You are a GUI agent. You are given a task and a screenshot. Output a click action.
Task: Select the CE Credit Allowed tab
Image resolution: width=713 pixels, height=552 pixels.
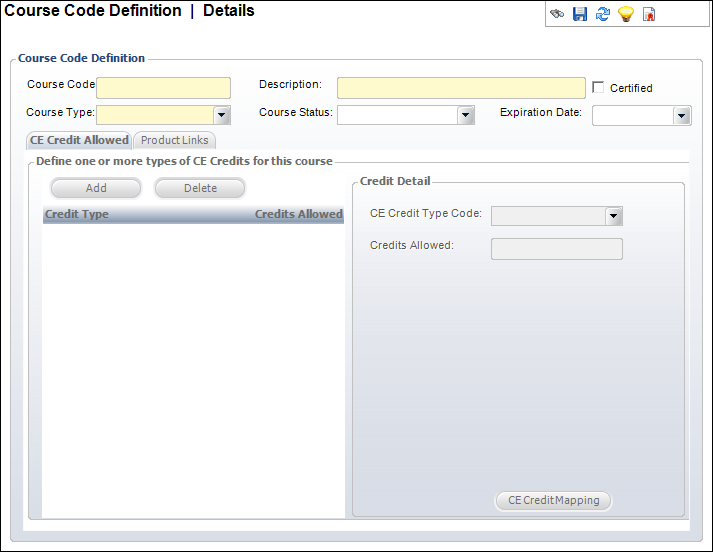tap(79, 140)
